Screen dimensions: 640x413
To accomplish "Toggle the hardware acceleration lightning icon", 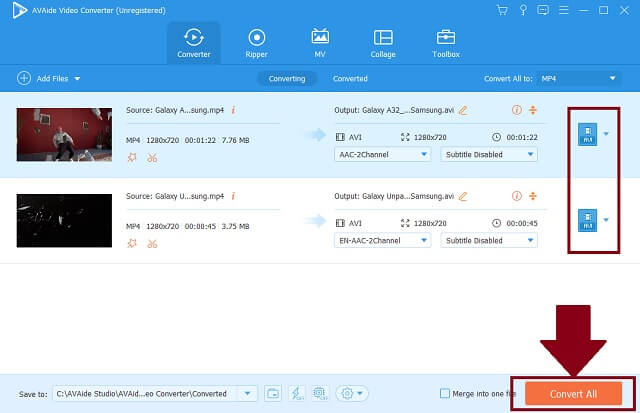I will click(297, 393).
